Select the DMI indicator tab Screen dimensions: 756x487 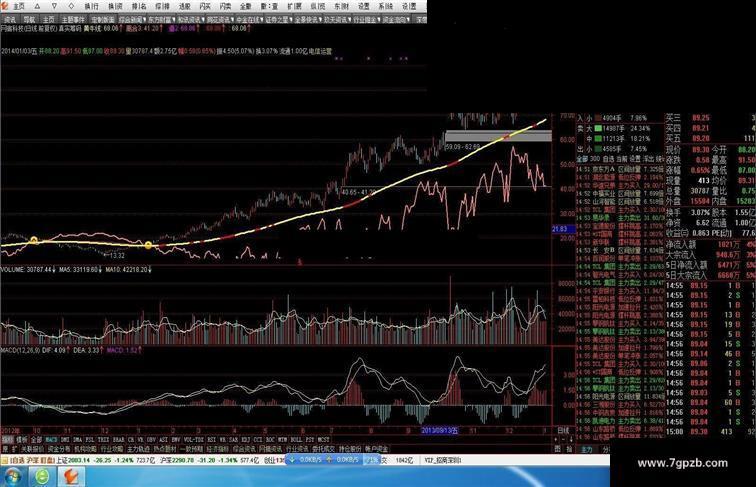tap(65, 440)
